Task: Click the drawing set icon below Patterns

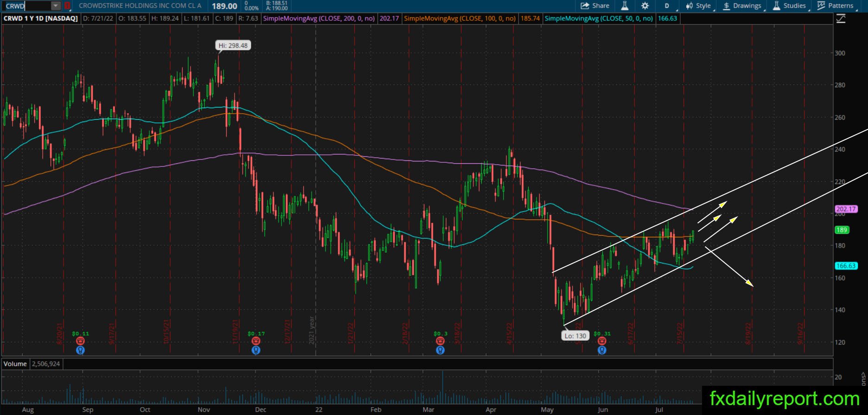Action: coord(840,19)
